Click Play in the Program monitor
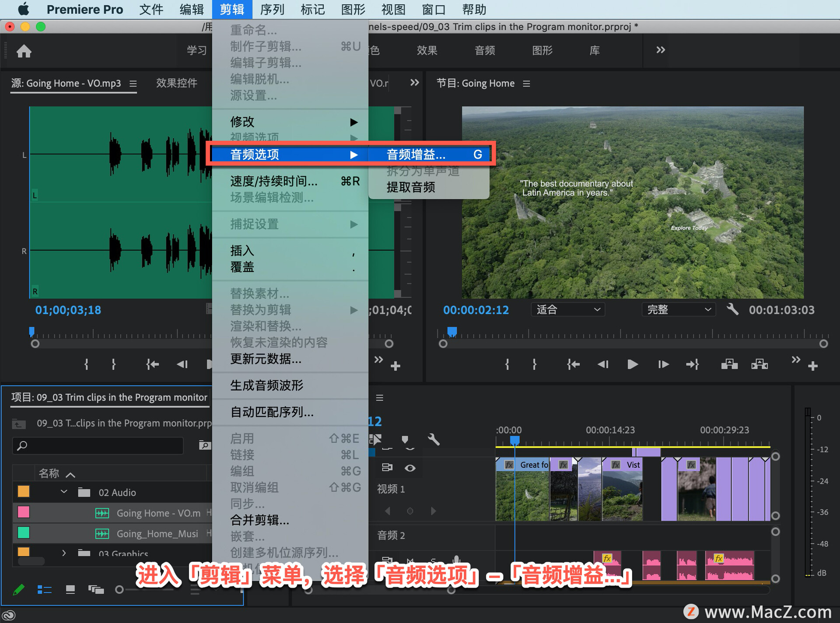This screenshot has height=623, width=840. [x=632, y=364]
